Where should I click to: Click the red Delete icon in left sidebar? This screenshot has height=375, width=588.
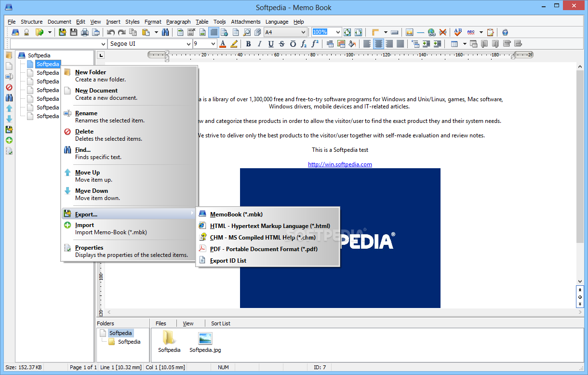9,87
